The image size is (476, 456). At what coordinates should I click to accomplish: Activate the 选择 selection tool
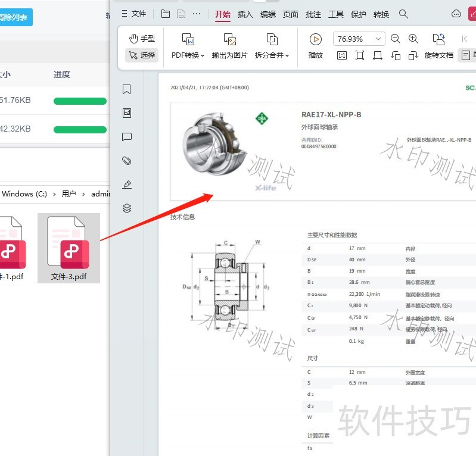tap(142, 55)
